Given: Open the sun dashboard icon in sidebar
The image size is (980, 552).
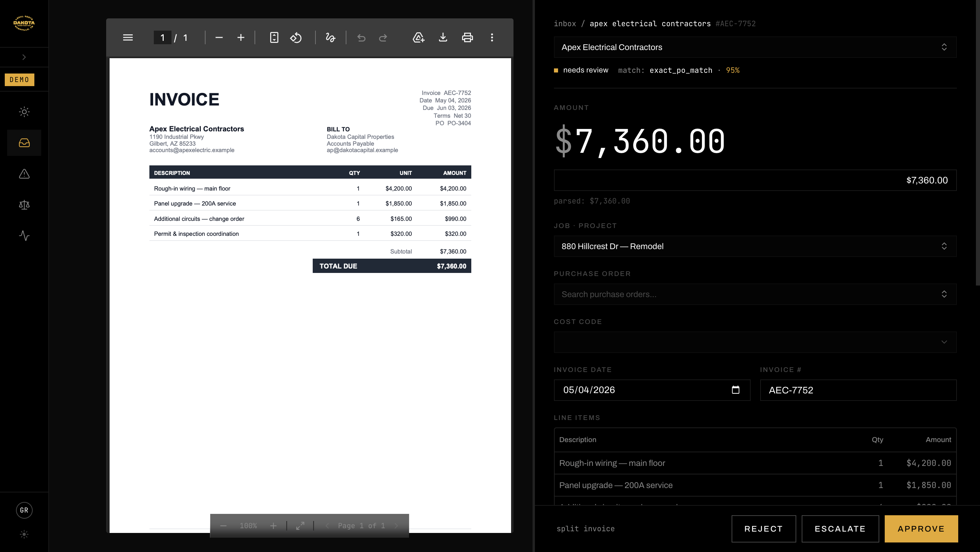Looking at the screenshot, I should [24, 112].
